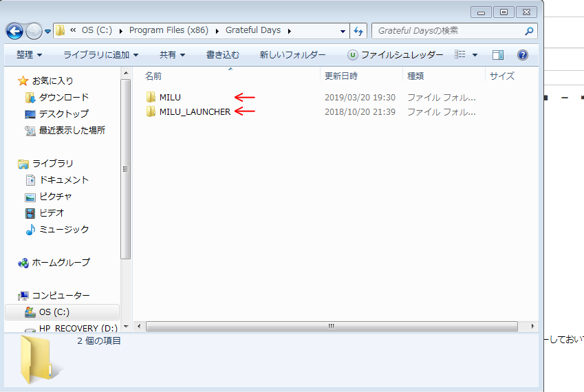Click the ホームグループ icon
584x392 pixels.
[x=23, y=263]
